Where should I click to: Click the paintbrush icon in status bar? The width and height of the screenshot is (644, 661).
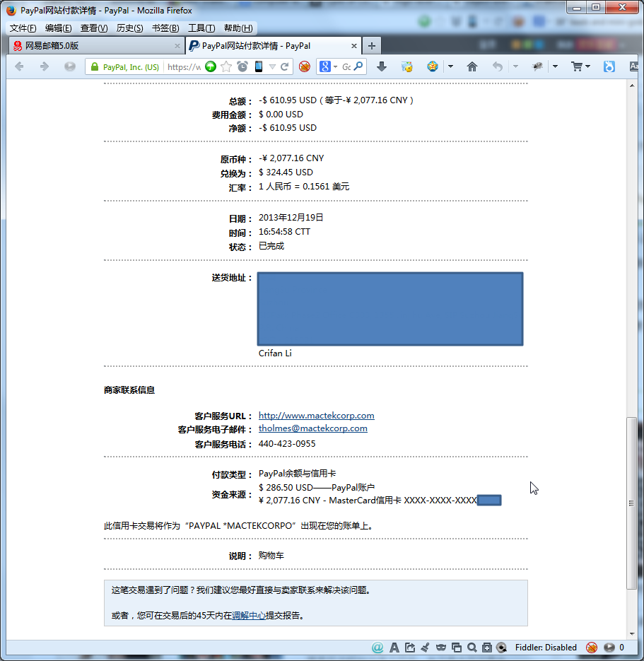coord(426,648)
